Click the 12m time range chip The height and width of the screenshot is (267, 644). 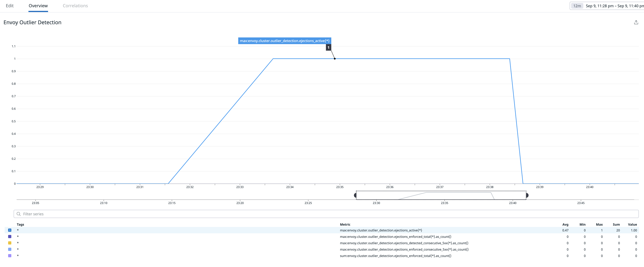coord(577,6)
